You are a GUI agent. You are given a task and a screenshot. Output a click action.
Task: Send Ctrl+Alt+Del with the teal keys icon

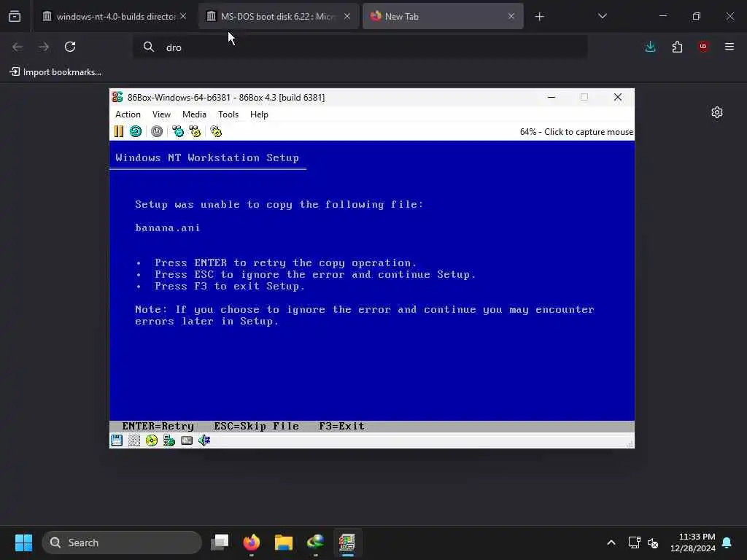(178, 131)
